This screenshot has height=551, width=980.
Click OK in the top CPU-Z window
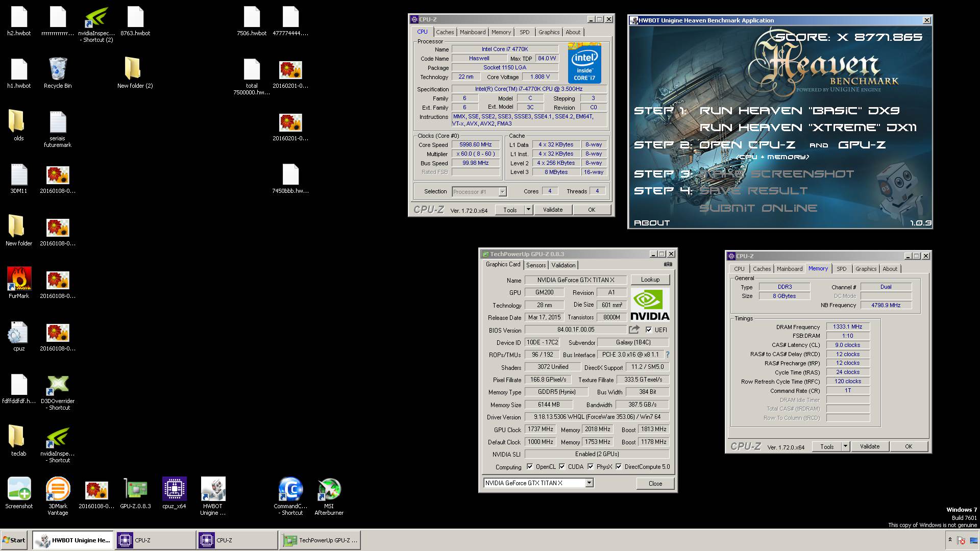tap(592, 210)
